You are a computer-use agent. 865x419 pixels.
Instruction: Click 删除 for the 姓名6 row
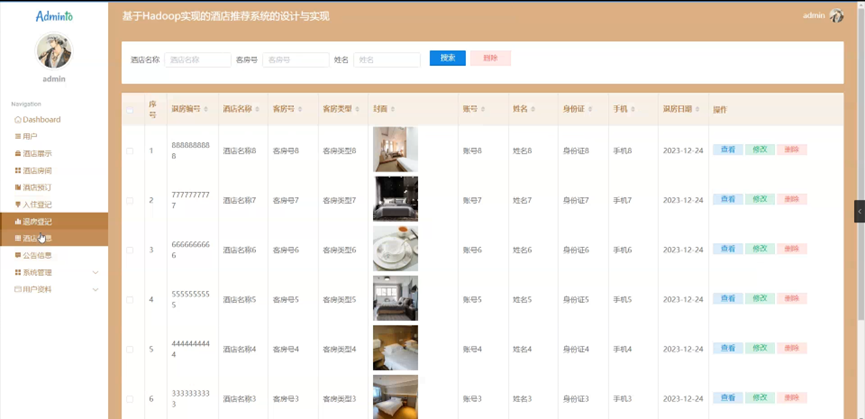(x=792, y=249)
